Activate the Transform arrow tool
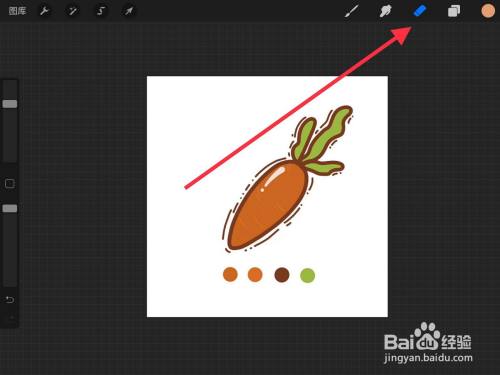This screenshot has width=500, height=375. pos(129,11)
